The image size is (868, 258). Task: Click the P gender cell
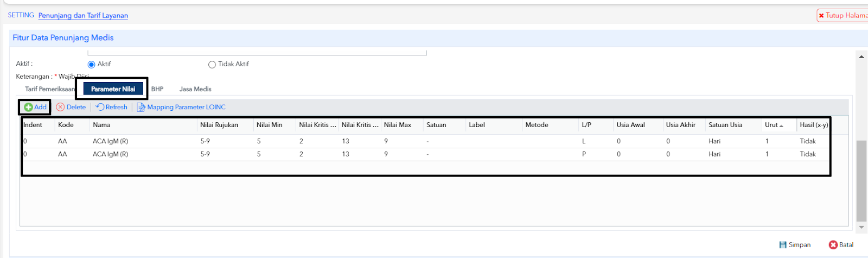(x=584, y=154)
